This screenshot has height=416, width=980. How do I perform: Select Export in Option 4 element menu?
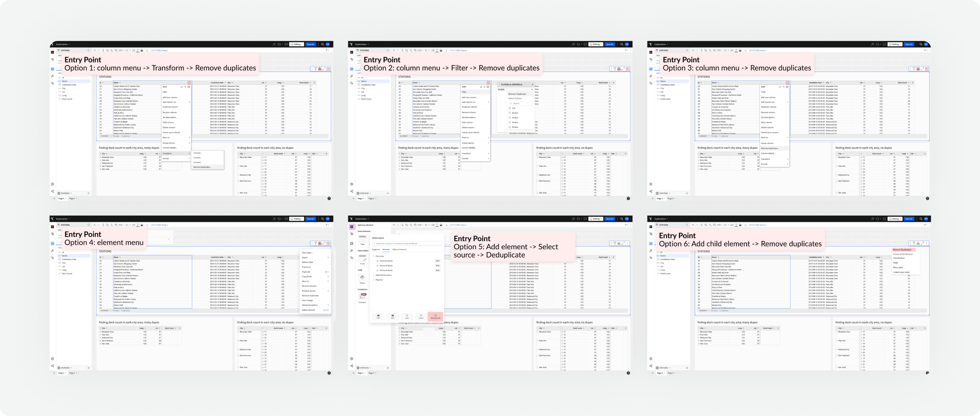click(315, 258)
